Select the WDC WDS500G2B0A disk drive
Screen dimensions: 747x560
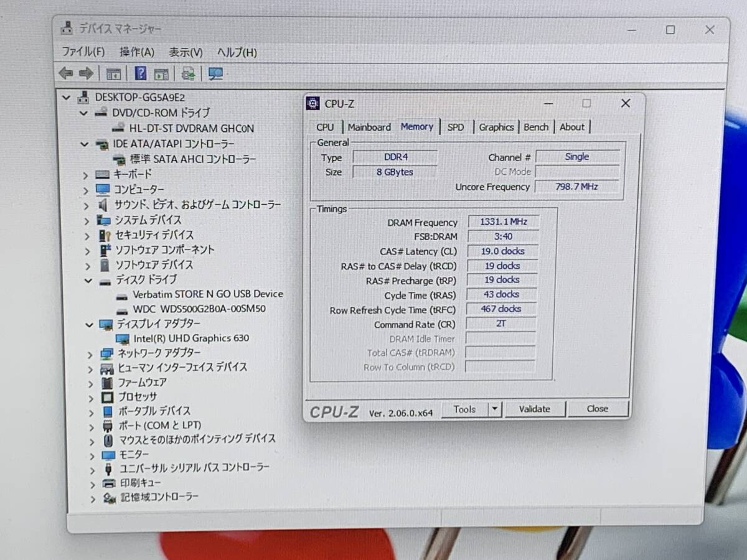[x=199, y=309]
